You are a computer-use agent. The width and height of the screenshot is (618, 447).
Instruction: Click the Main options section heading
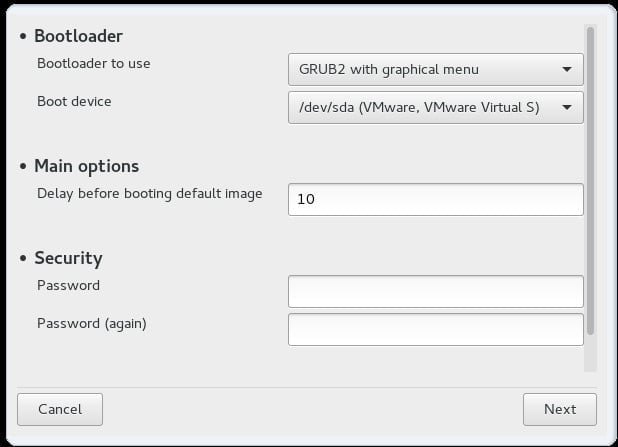(86, 166)
